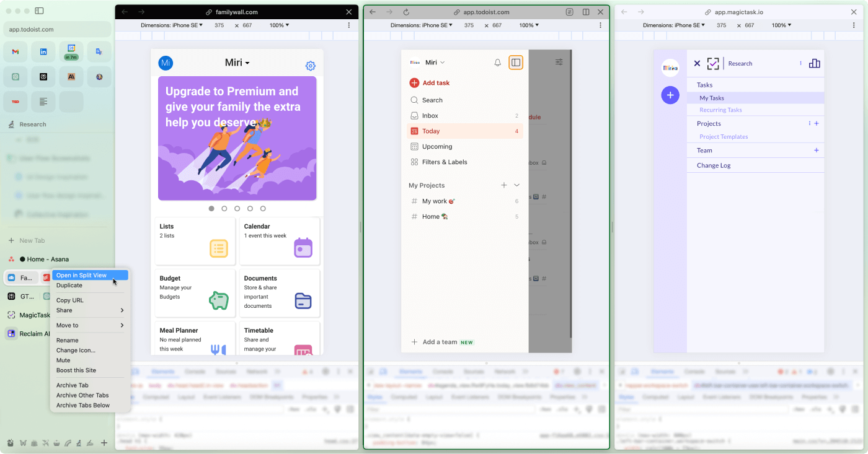The image size is (868, 454).
Task: Open the LinkedIn favorite tile
Action: (43, 52)
